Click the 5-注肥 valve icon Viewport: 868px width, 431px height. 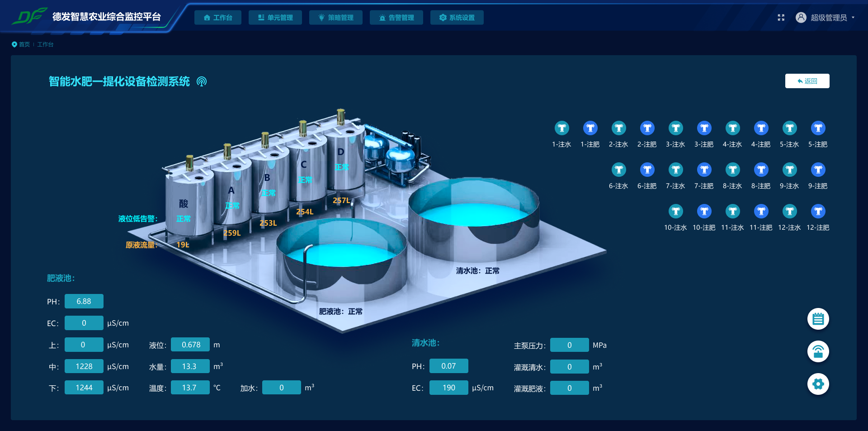[818, 128]
